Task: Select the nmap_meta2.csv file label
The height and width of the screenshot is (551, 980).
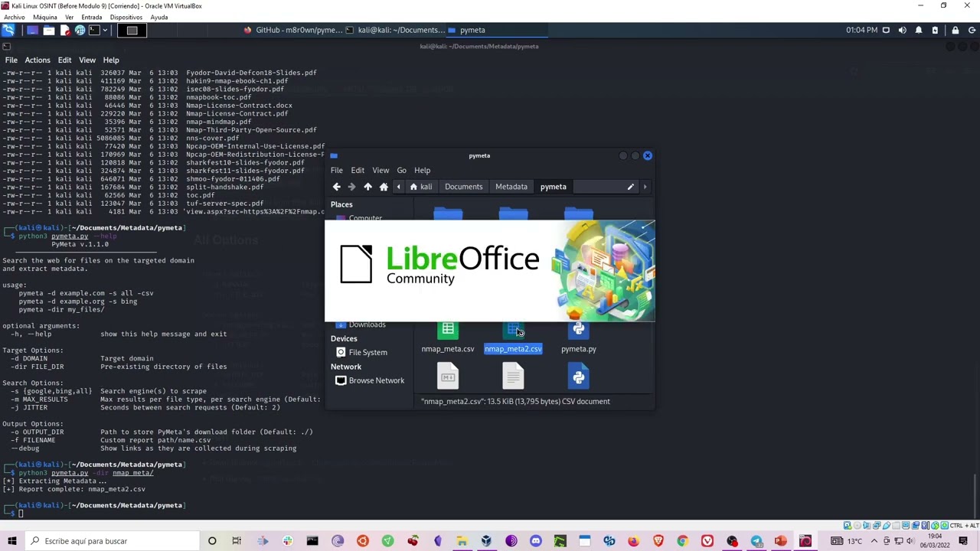Action: click(513, 349)
